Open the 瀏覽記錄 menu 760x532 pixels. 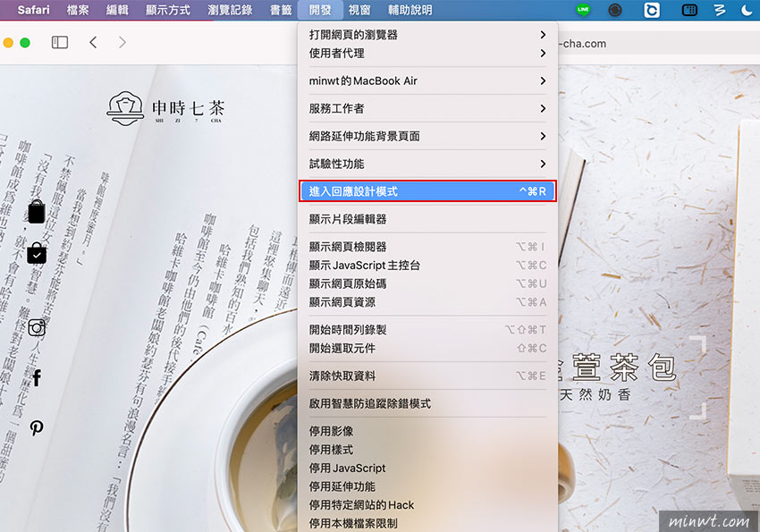pyautogui.click(x=230, y=10)
